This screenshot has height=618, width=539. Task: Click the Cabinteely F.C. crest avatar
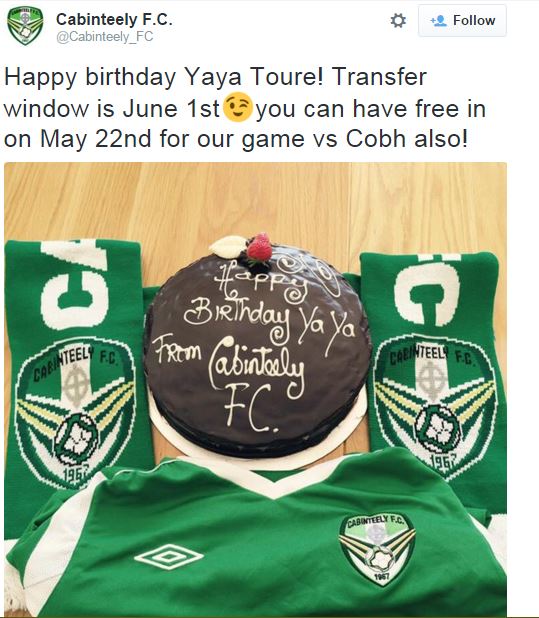(x=25, y=25)
